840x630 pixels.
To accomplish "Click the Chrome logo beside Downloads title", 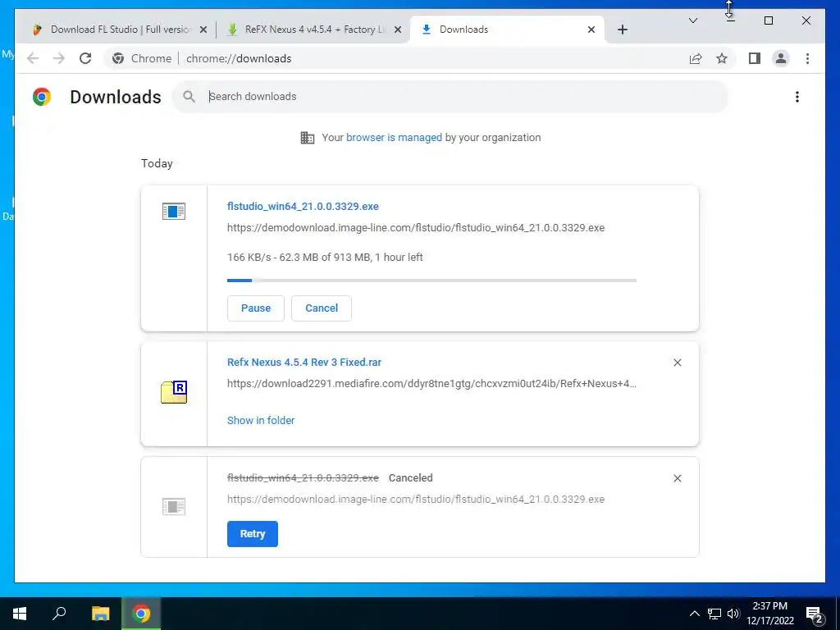I will click(42, 97).
